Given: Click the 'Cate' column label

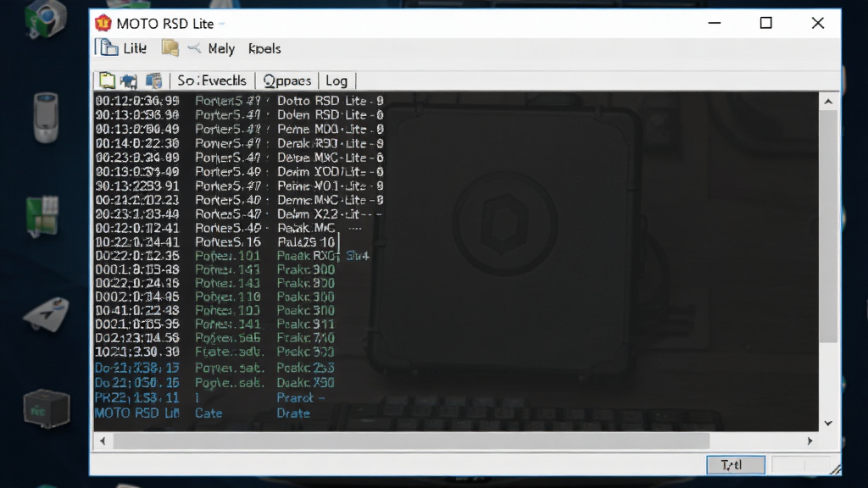Looking at the screenshot, I should tap(209, 413).
